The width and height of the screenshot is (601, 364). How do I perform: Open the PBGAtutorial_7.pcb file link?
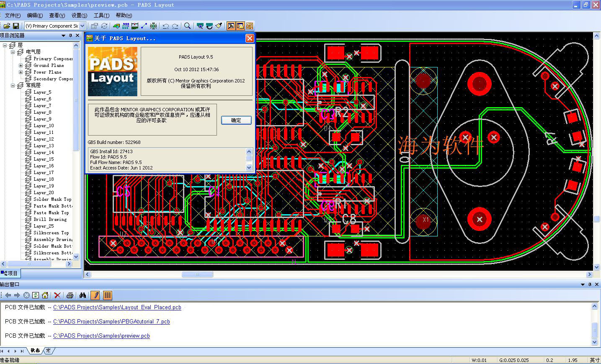click(x=111, y=321)
